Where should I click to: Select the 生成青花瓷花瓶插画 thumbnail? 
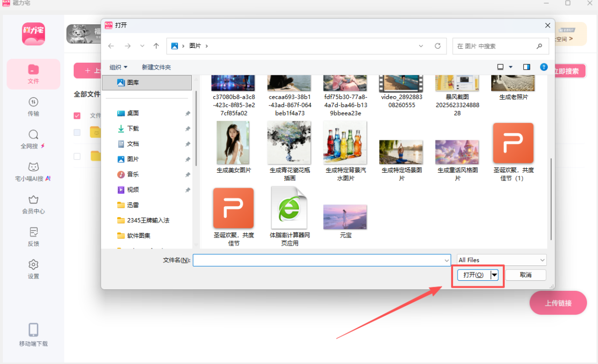point(290,143)
